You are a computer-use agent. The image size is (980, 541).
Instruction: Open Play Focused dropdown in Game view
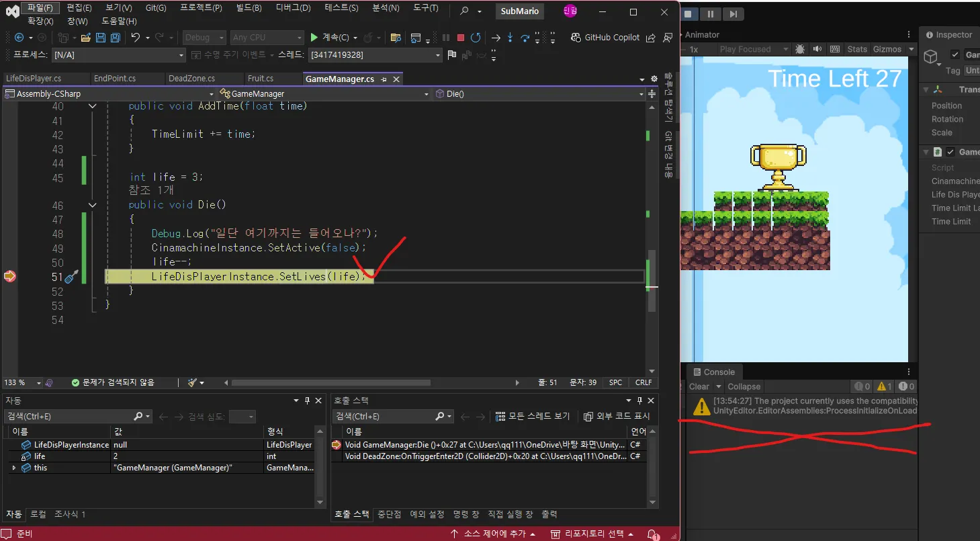point(754,49)
